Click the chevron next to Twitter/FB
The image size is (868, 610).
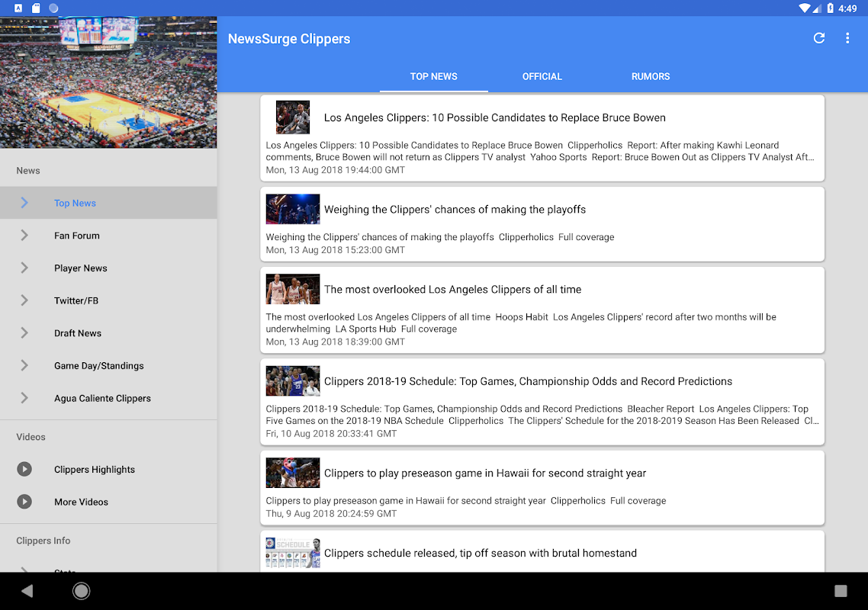24,300
